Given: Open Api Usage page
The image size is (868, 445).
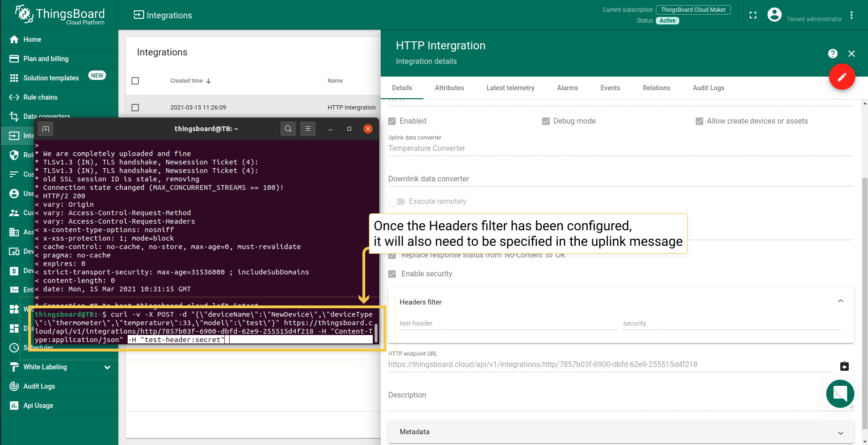Looking at the screenshot, I should [59, 406].
